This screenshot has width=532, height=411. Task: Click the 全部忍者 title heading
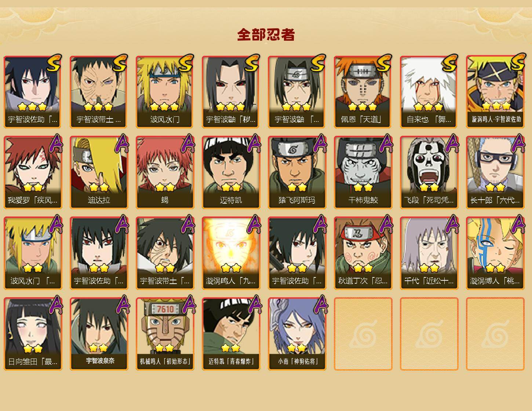tap(266, 35)
